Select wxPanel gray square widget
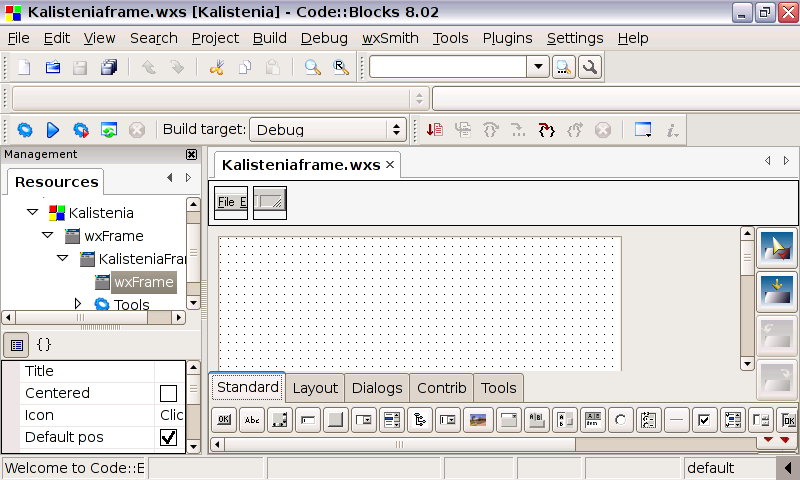The height and width of the screenshot is (480, 800). (x=335, y=420)
